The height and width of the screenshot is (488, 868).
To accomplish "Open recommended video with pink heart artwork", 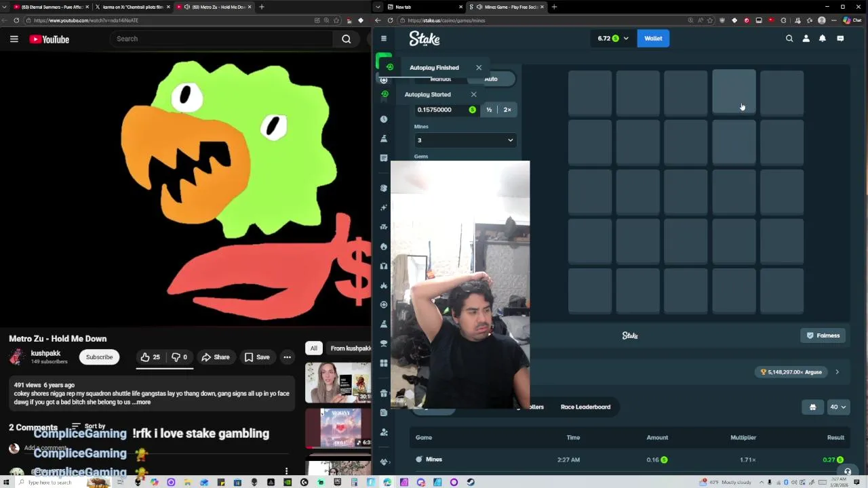I will point(338,428).
